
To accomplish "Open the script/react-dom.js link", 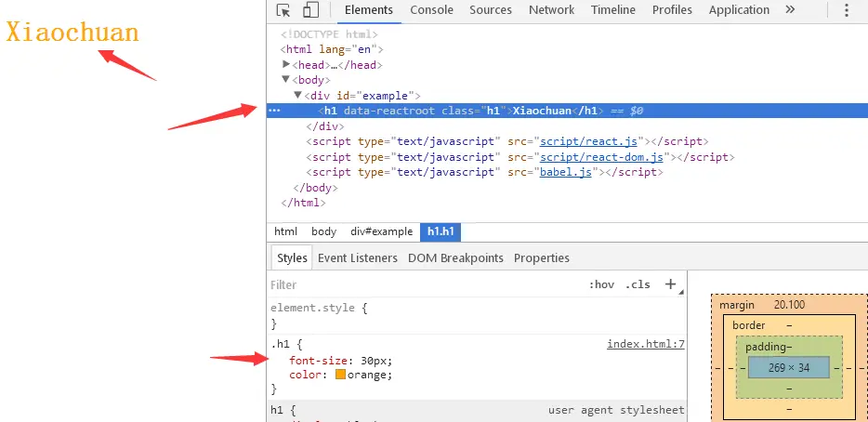I will click(601, 157).
